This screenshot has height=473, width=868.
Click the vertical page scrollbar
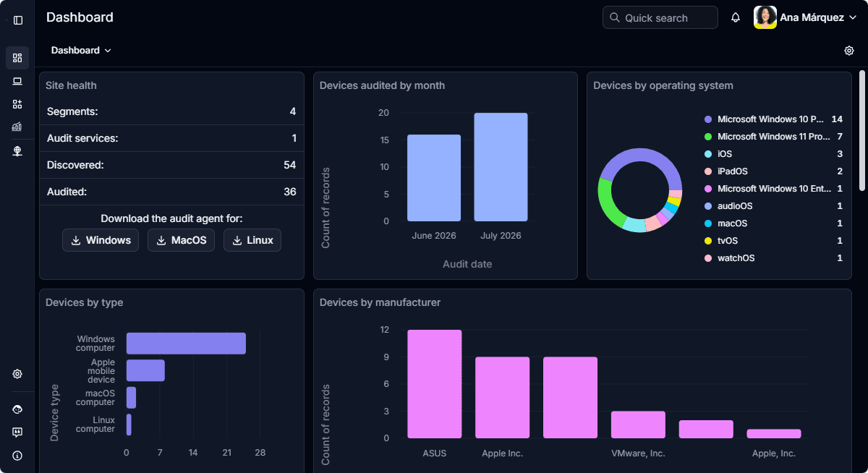861,130
